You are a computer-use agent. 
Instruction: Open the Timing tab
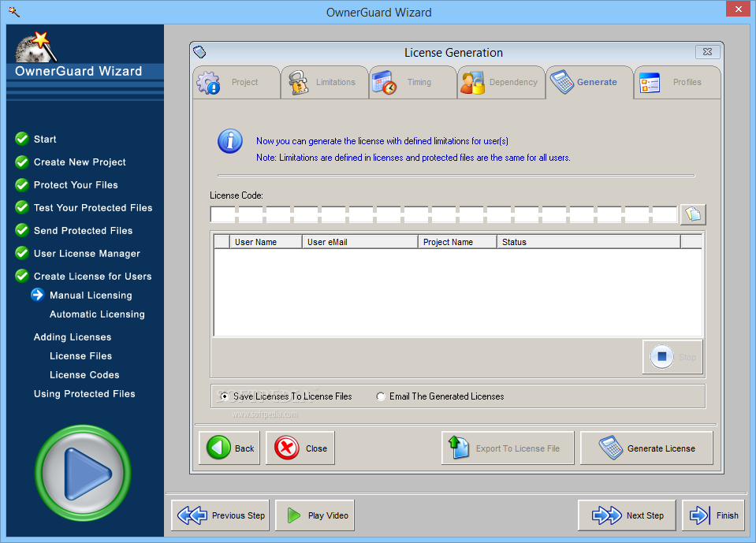click(413, 83)
